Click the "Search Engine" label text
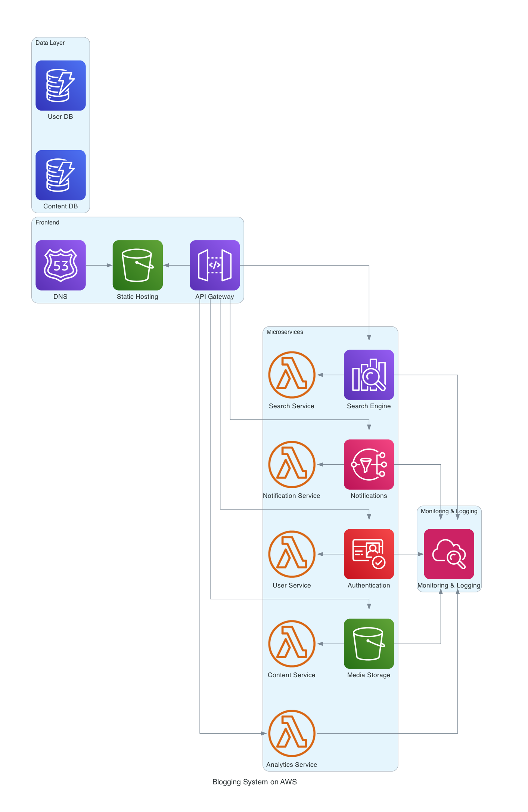Image resolution: width=528 pixels, height=812 pixels. (x=369, y=406)
